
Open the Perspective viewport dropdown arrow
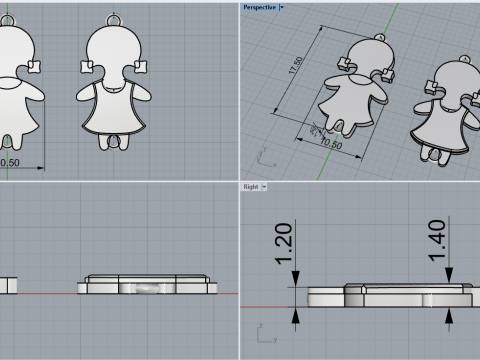click(282, 7)
